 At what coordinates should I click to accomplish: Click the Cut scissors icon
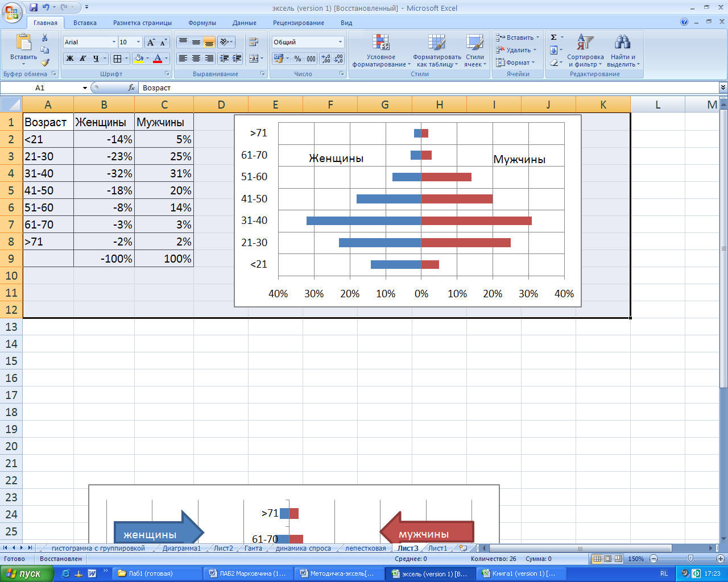pyautogui.click(x=45, y=38)
